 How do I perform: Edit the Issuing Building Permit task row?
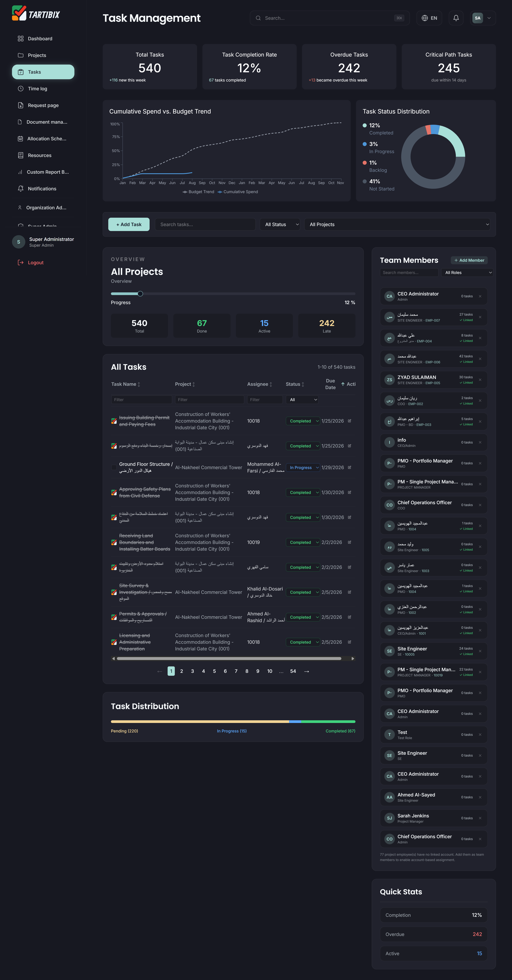point(350,421)
